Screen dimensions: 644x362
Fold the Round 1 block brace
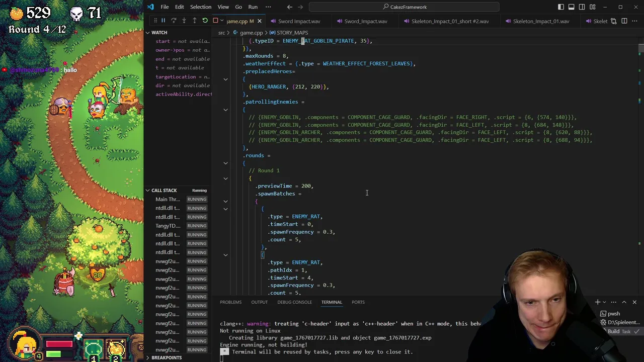tap(225, 178)
